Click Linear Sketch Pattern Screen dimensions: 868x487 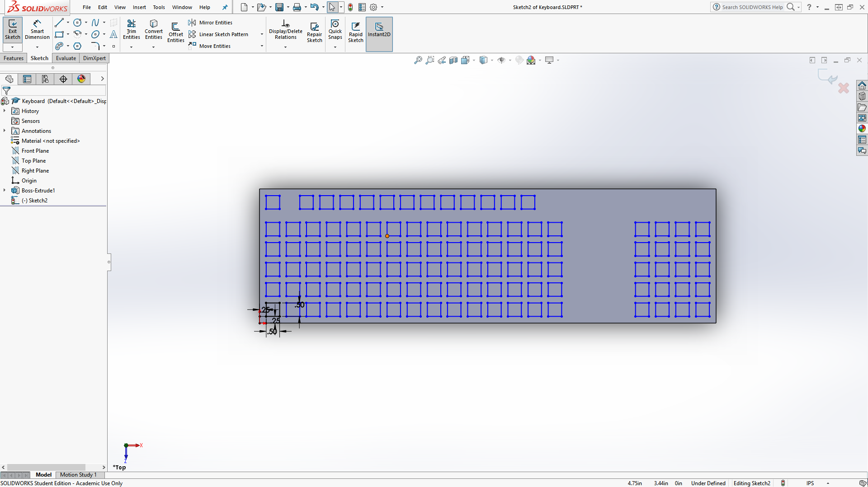(x=218, y=34)
